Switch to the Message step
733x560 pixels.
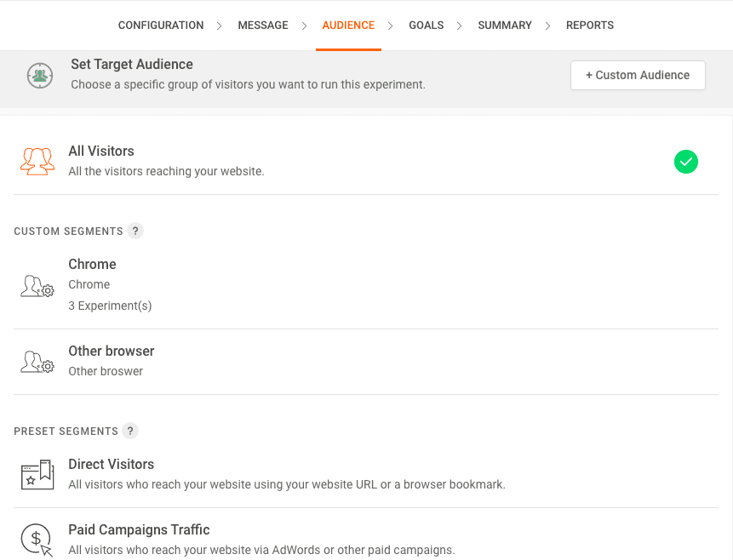click(x=263, y=26)
